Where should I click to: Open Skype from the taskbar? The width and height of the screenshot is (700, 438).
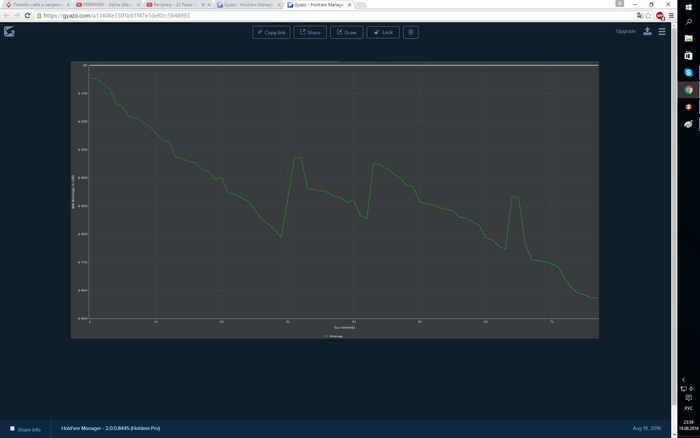click(688, 72)
